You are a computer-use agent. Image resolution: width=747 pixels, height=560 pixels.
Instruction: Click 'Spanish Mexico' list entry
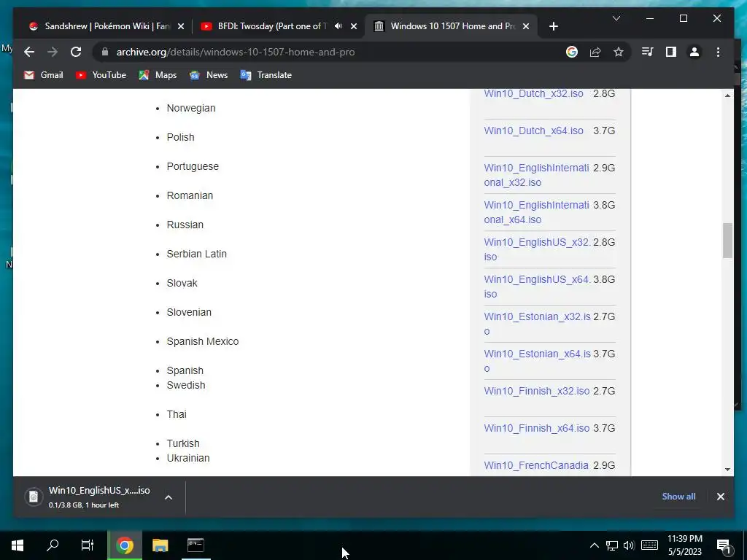pyautogui.click(x=203, y=341)
